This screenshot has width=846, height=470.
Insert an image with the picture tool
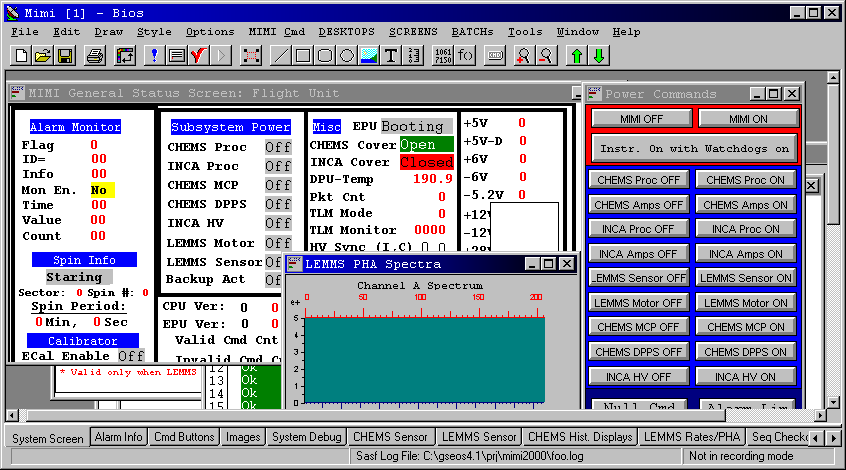369,55
